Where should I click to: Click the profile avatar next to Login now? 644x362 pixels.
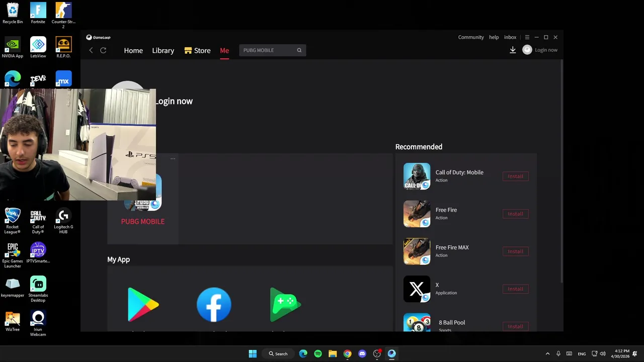click(527, 50)
